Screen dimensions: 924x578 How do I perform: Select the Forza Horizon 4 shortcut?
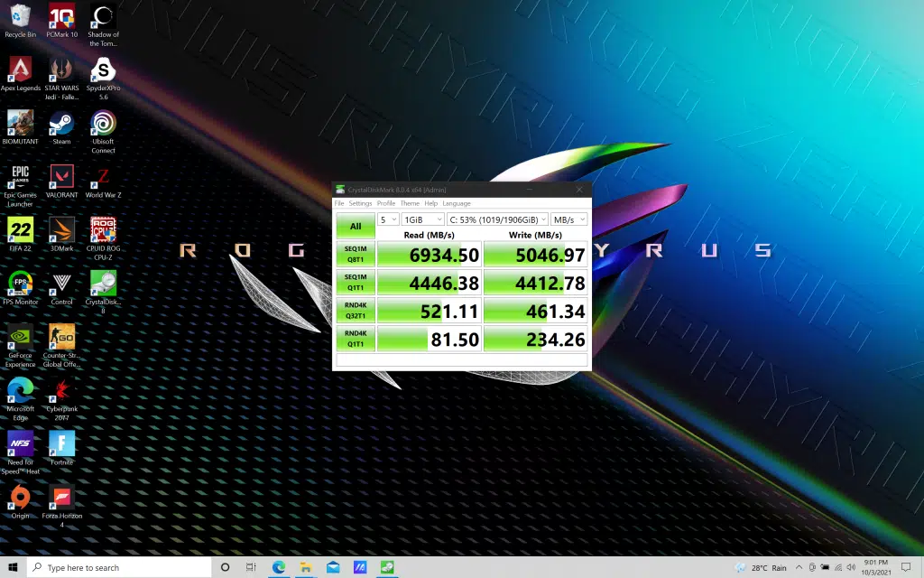coord(62,507)
